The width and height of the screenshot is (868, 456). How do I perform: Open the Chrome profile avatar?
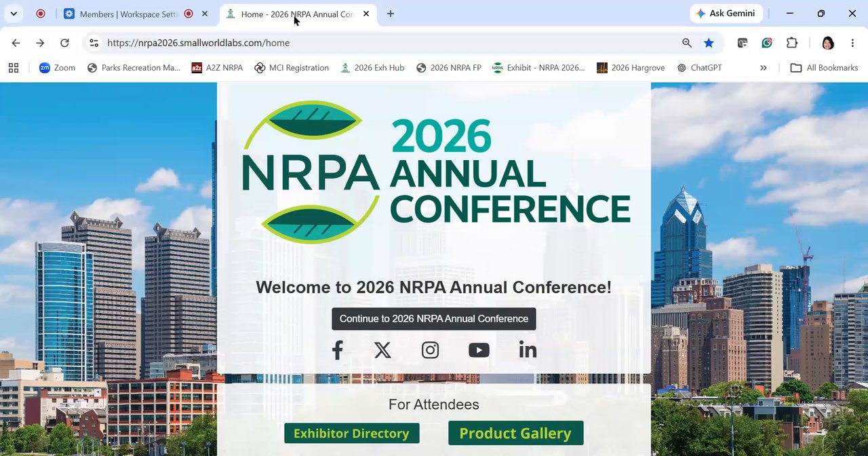(827, 43)
